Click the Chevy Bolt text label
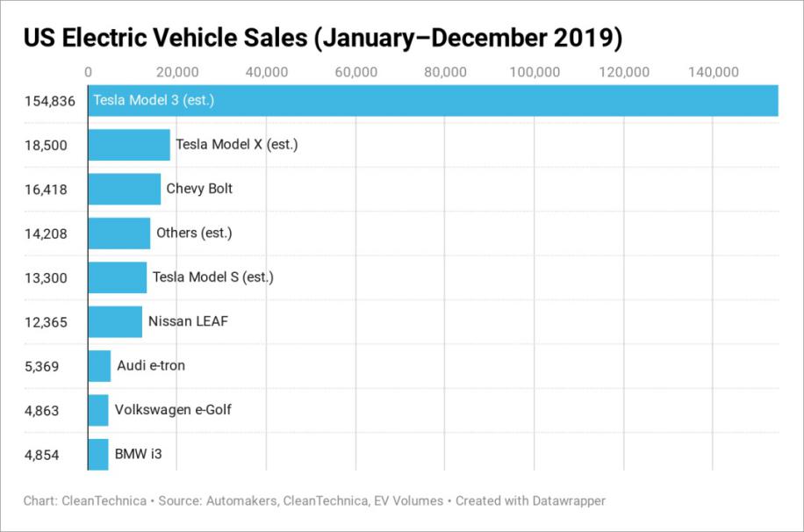The width and height of the screenshot is (804, 532). point(199,189)
